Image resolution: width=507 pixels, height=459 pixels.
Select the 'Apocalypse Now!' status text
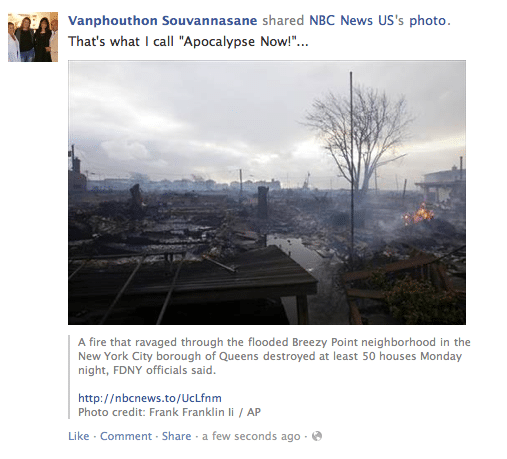point(188,42)
